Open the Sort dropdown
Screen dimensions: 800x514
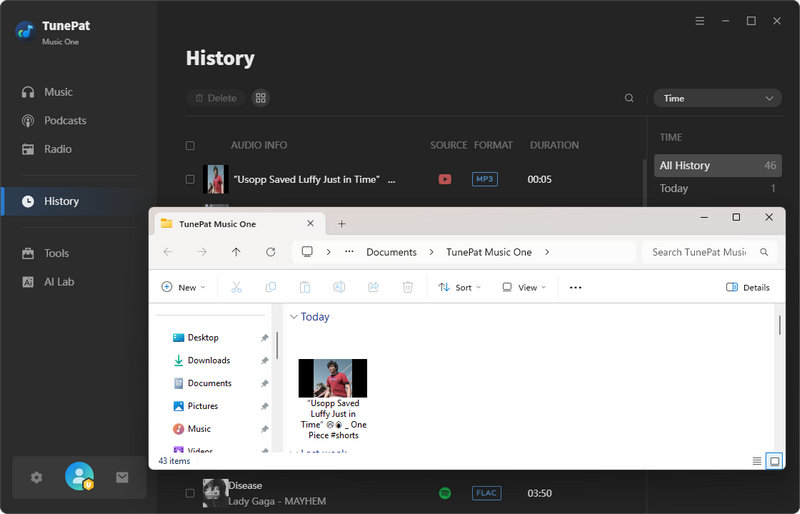point(459,287)
